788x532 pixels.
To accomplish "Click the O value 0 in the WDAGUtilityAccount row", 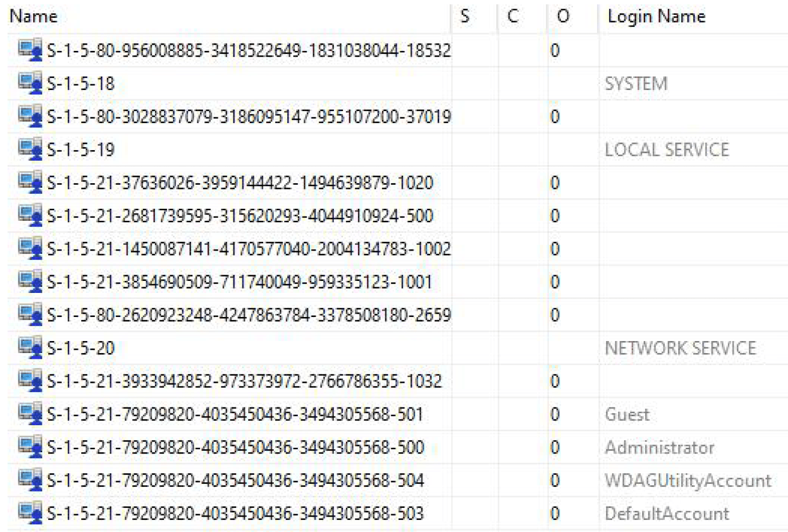I will point(555,481).
